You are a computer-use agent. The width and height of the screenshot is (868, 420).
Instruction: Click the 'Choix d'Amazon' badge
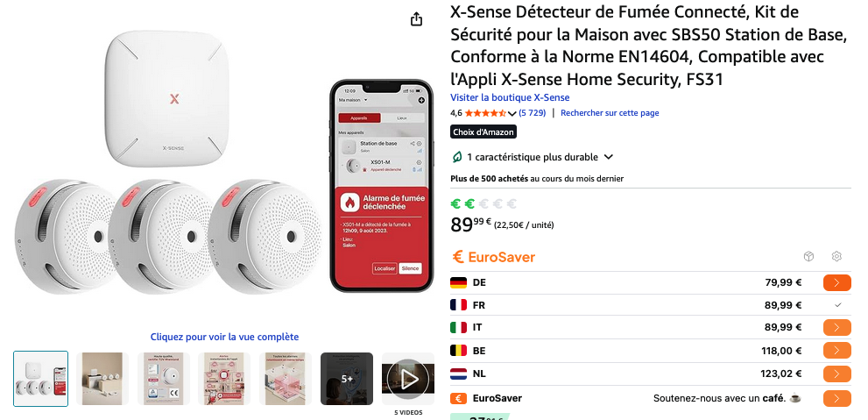(x=483, y=132)
